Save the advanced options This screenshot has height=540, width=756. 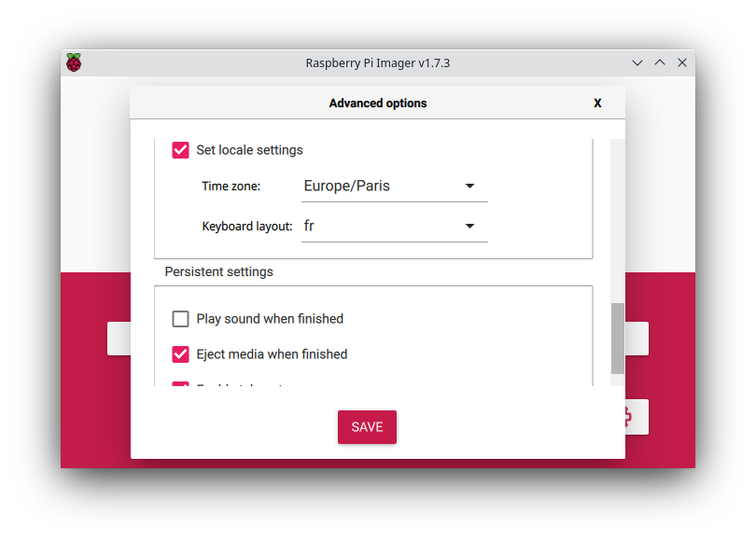pos(367,427)
